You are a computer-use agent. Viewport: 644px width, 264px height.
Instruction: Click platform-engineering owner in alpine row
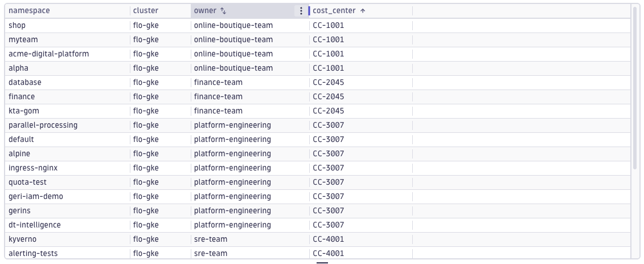232,154
